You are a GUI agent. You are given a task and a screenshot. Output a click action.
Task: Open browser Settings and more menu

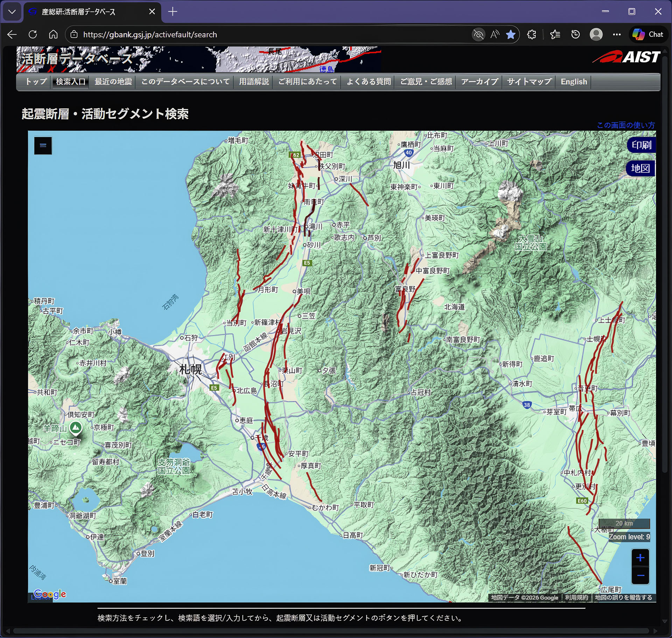[617, 34]
